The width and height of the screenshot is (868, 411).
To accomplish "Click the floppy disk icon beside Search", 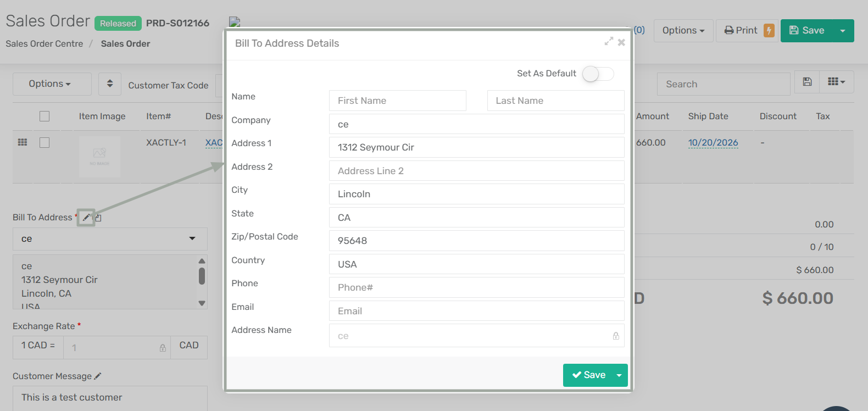I will (807, 82).
